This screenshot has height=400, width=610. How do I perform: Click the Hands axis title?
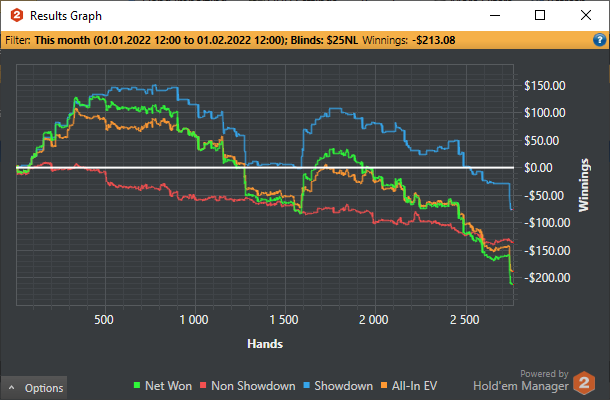[265, 344]
